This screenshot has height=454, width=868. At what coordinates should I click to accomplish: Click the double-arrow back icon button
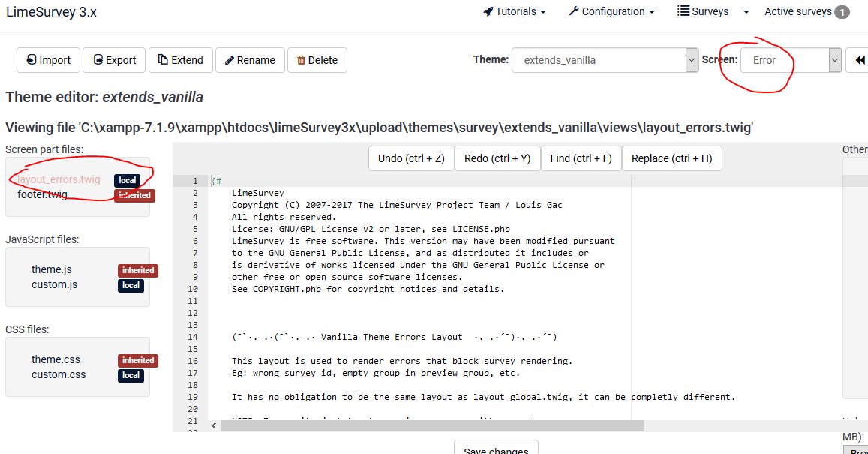[860, 60]
